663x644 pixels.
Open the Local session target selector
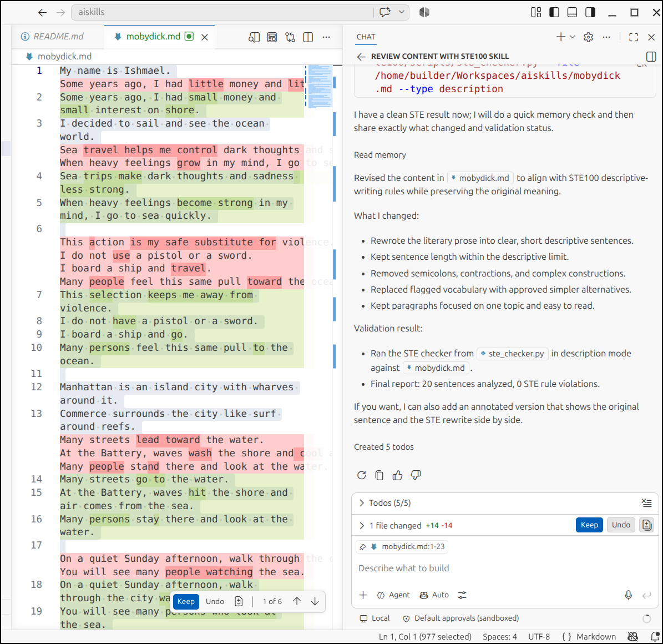[x=374, y=618]
